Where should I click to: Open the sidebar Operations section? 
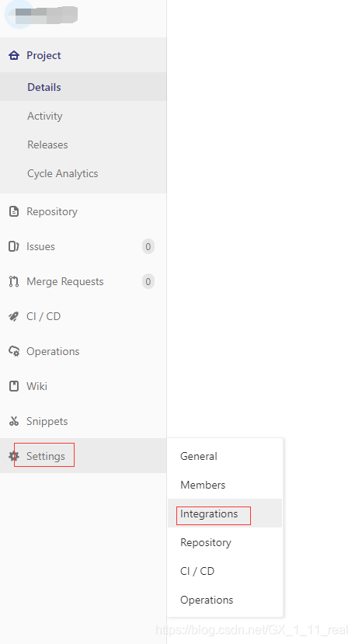coord(53,351)
